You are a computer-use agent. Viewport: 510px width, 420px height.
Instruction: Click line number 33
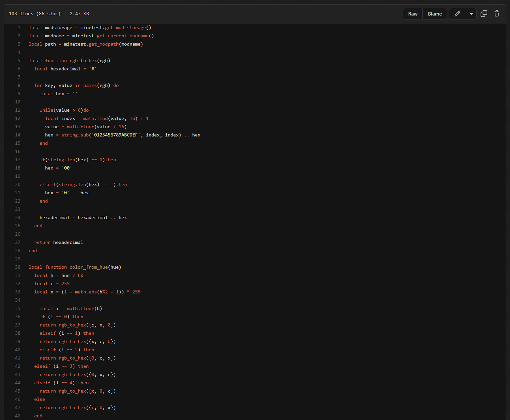coord(18,292)
